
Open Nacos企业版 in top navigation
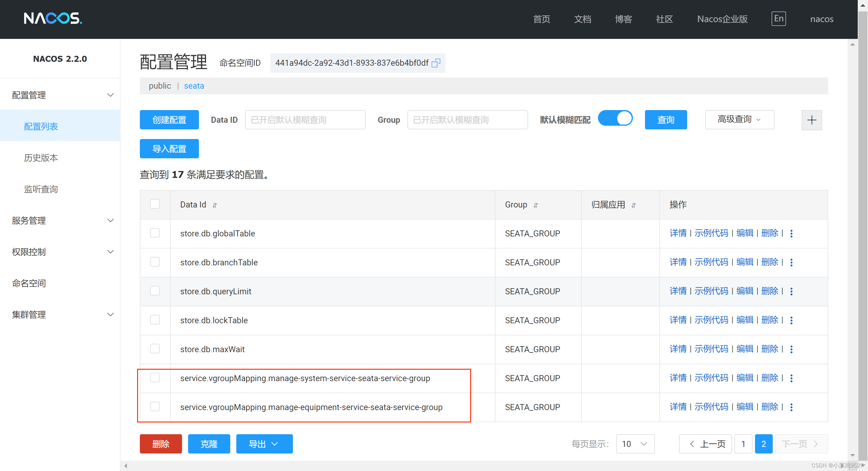pos(722,19)
